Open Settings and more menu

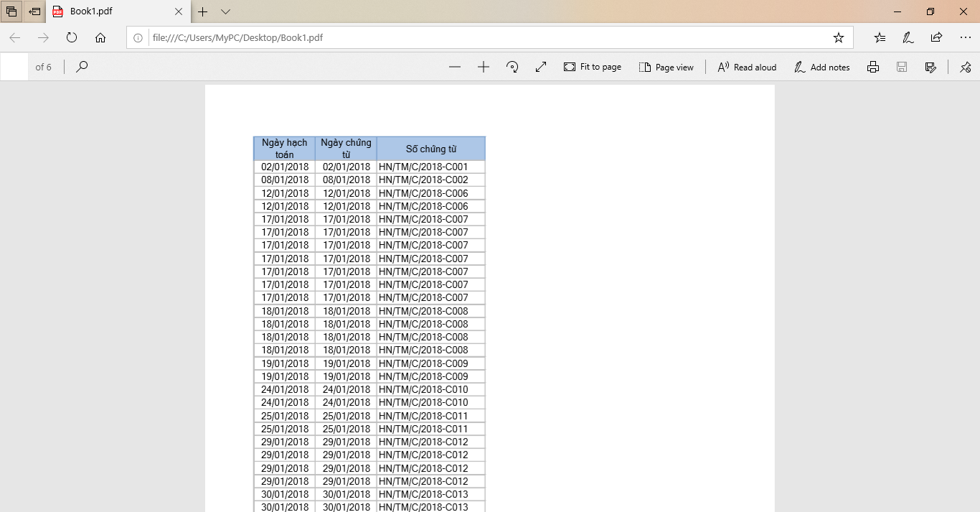pos(965,37)
